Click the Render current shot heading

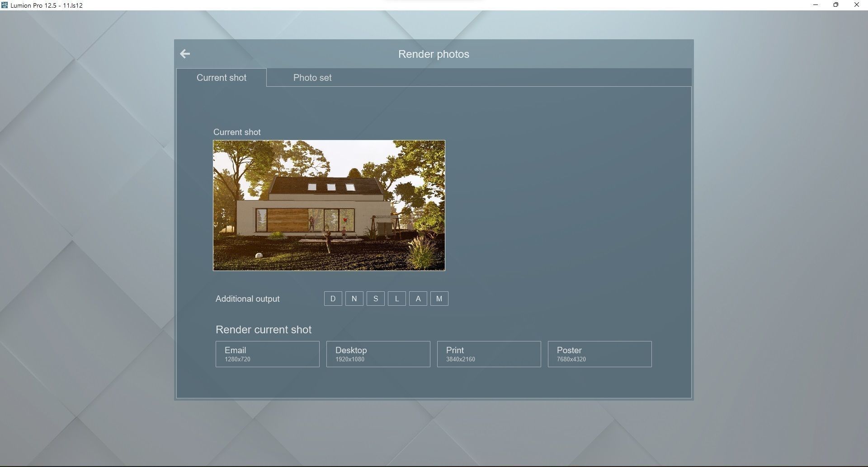264,330
